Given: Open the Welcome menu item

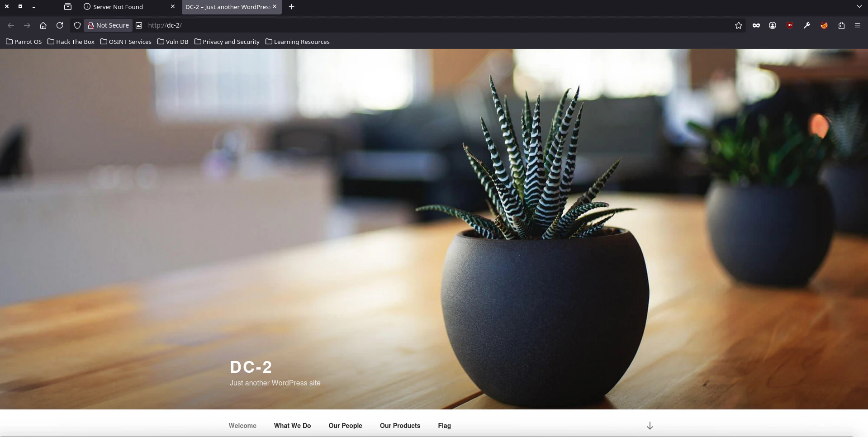Looking at the screenshot, I should pyautogui.click(x=242, y=426).
